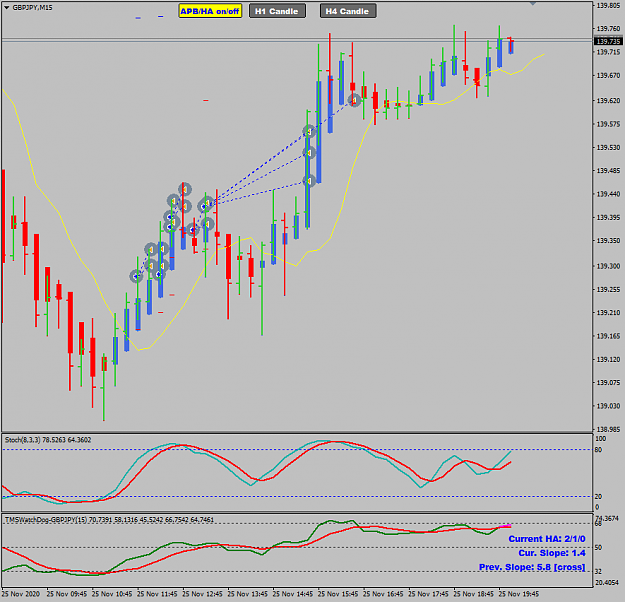
Task: Click the Stochastic 20 level label
Action: click(598, 496)
